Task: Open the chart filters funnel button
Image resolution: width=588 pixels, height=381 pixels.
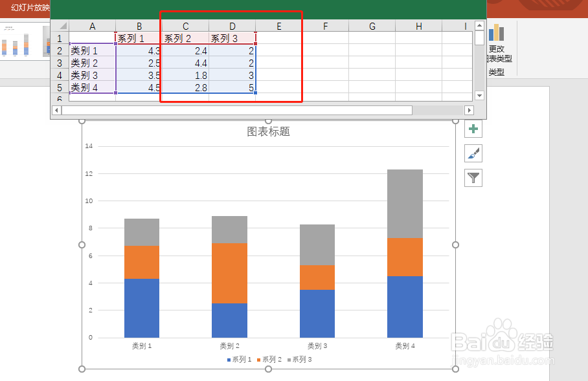Action: tap(473, 178)
